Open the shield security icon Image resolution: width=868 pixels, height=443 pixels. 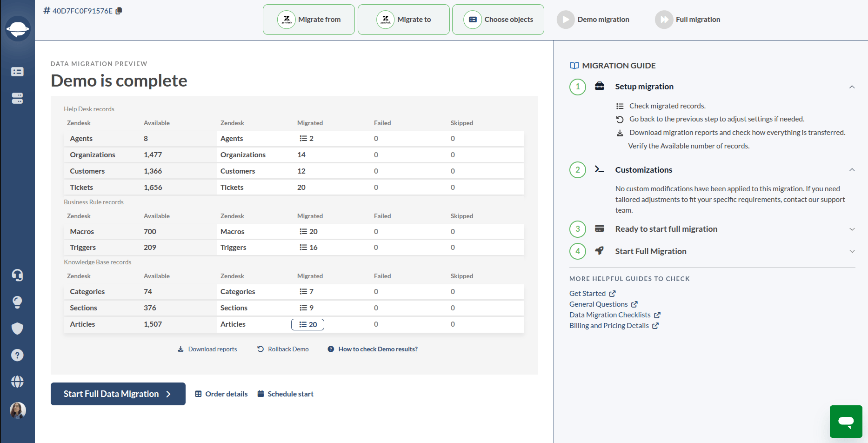tap(17, 329)
